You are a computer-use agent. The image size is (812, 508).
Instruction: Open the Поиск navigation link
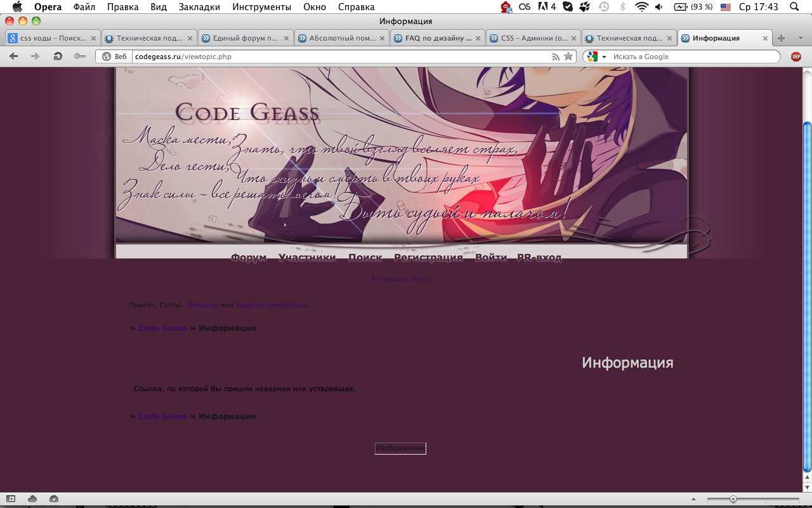pyautogui.click(x=365, y=257)
